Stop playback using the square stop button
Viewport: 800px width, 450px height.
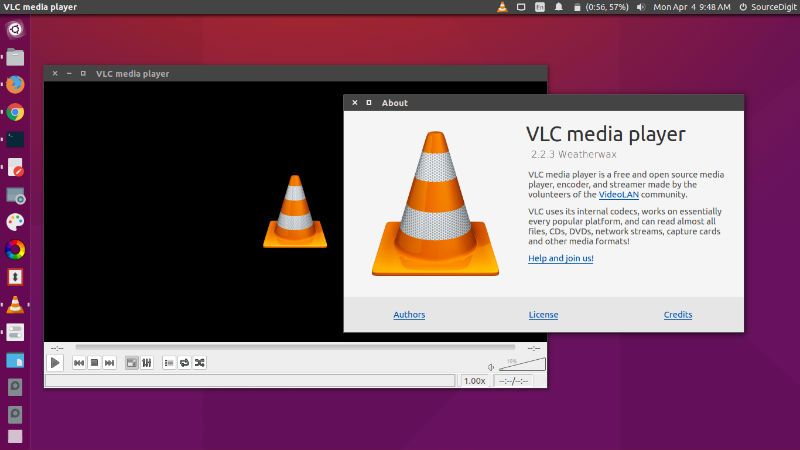pyautogui.click(x=94, y=363)
